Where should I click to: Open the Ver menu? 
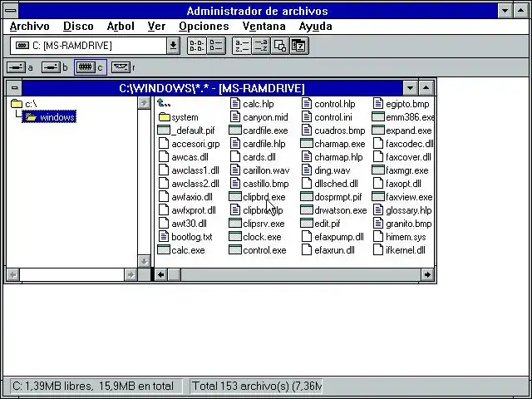[156, 26]
